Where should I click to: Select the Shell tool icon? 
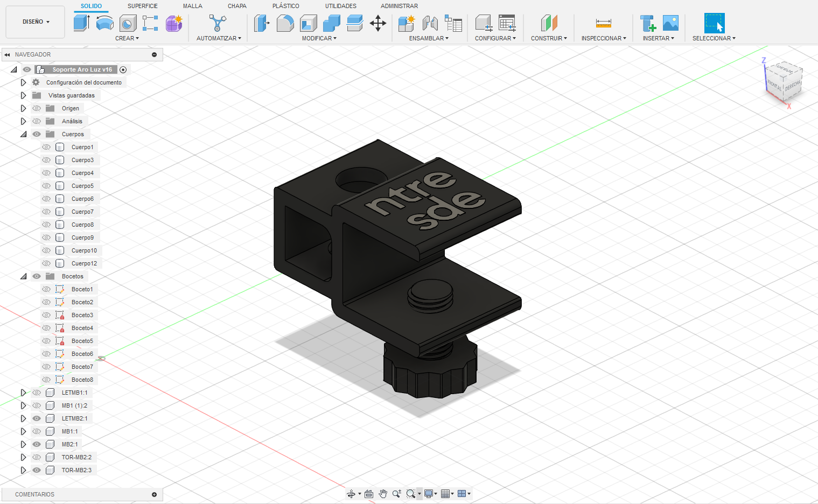[x=309, y=23]
